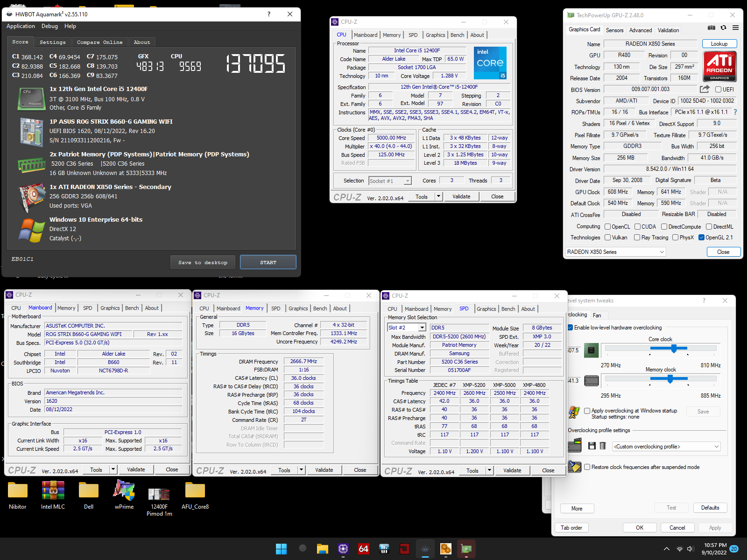Open File Explorer from the taskbar
The width and height of the screenshot is (747, 560).
(322, 549)
